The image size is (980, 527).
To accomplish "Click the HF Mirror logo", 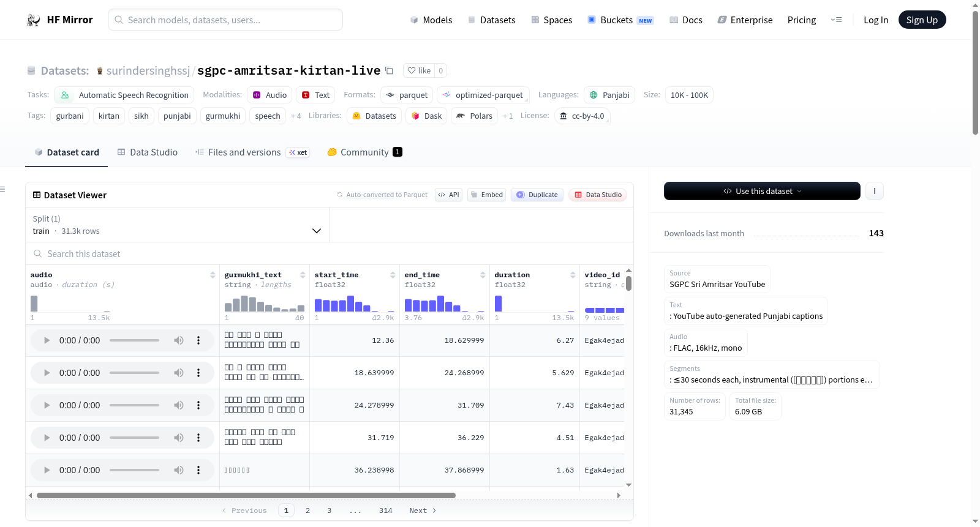I will (x=60, y=20).
